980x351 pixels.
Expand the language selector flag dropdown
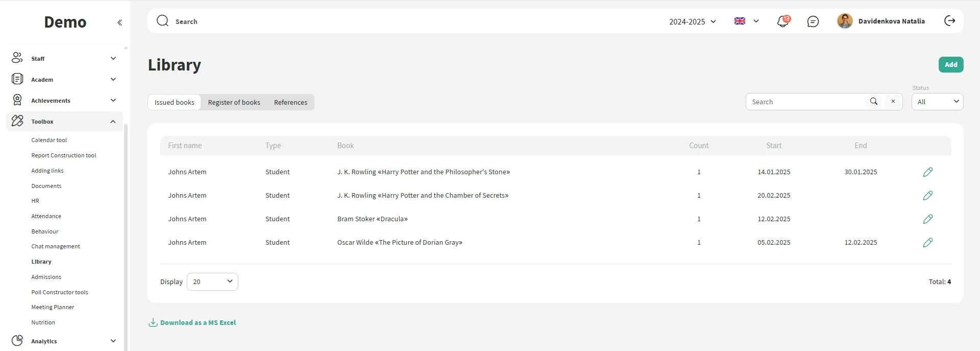tap(747, 21)
